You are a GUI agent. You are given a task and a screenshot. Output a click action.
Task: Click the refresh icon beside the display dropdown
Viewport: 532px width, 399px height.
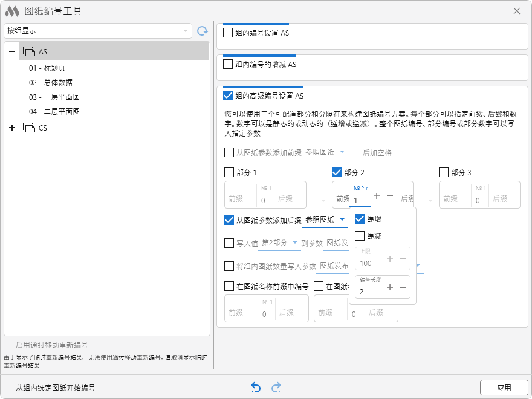pyautogui.click(x=203, y=30)
